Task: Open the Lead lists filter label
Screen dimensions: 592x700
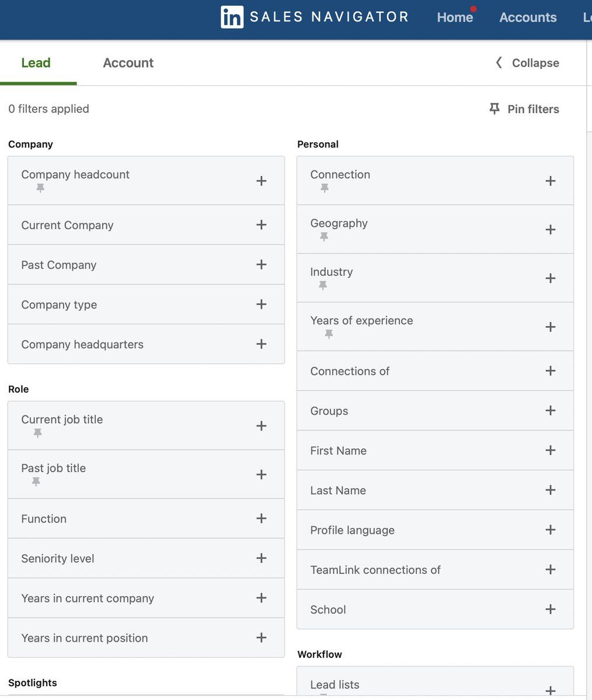Action: pos(335,684)
